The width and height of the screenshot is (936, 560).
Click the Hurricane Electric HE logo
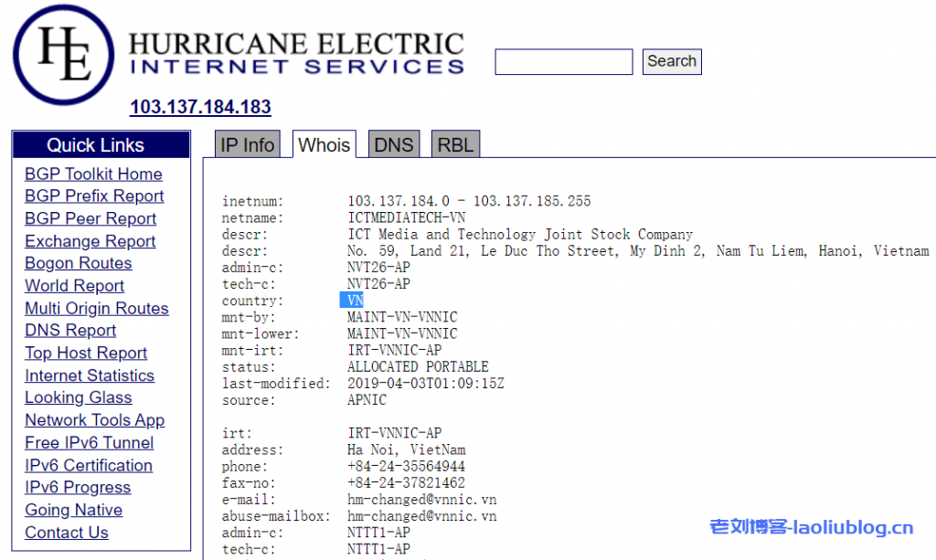point(63,55)
